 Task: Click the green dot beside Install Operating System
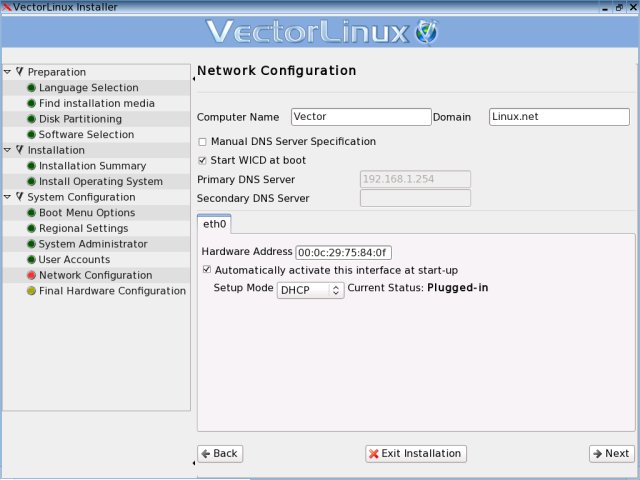coord(31,182)
